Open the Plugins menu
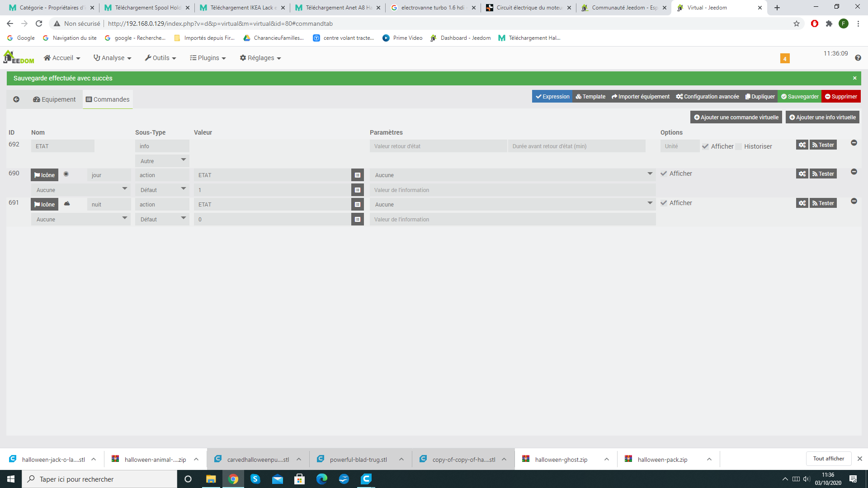868x488 pixels. tap(208, 58)
